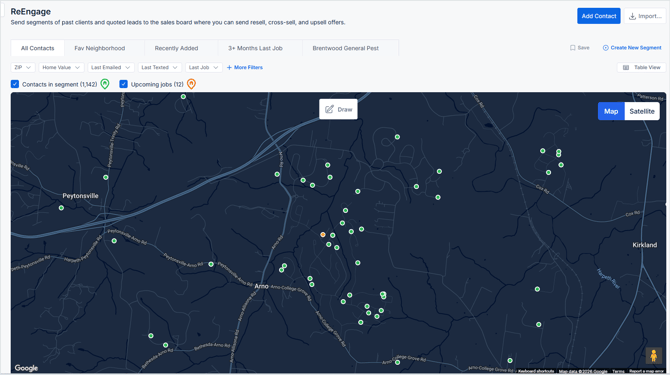
Task: Click the green contacts pin icon
Action: tap(105, 84)
